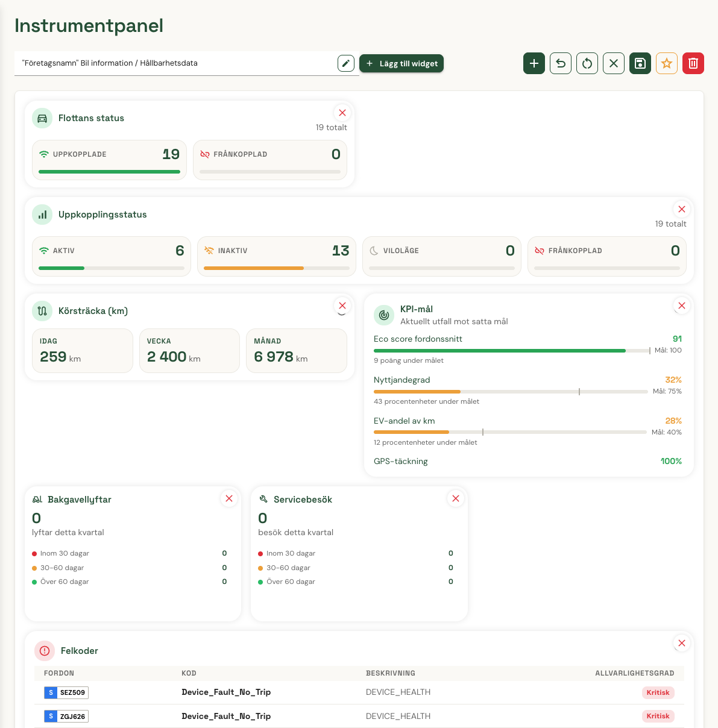Click the MÅNAD 6 978 km card
The image size is (718, 728).
pos(297,351)
